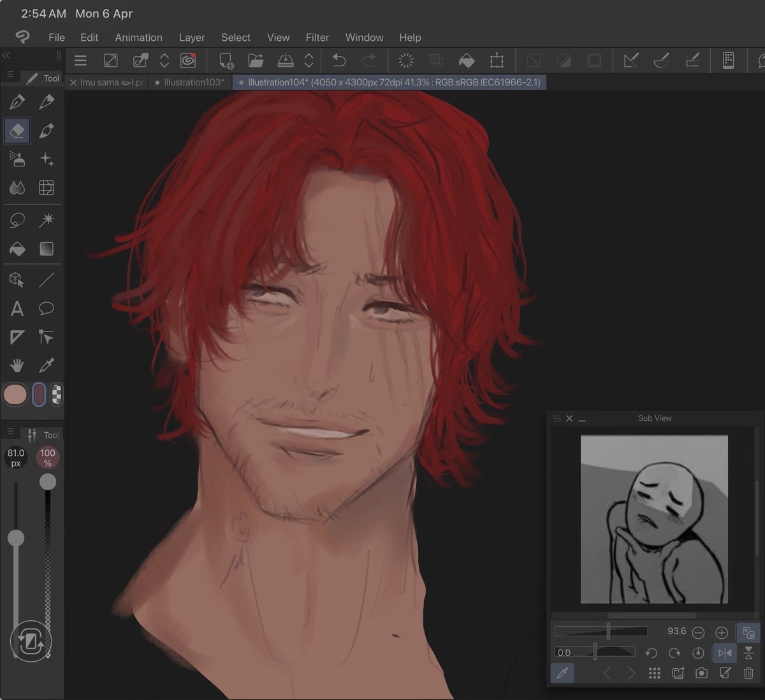Select the Blend tool
This screenshot has height=700, width=765.
pos(17,188)
